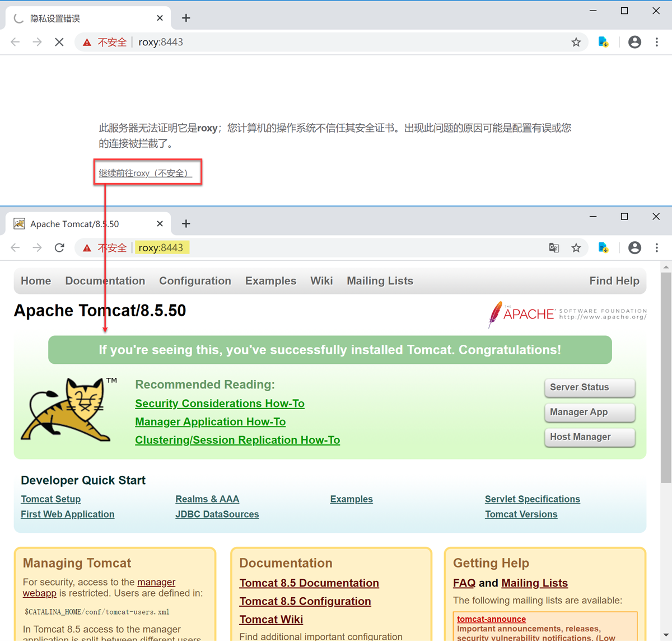Open Clustering/Session Replication How-To link
Image resolution: width=672 pixels, height=642 pixels.
pyautogui.click(x=237, y=440)
